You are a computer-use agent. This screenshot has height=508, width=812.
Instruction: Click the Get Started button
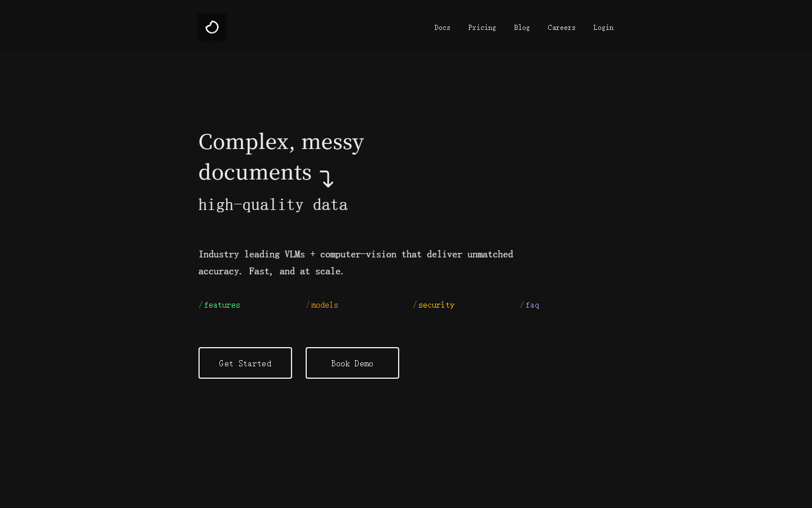click(245, 363)
